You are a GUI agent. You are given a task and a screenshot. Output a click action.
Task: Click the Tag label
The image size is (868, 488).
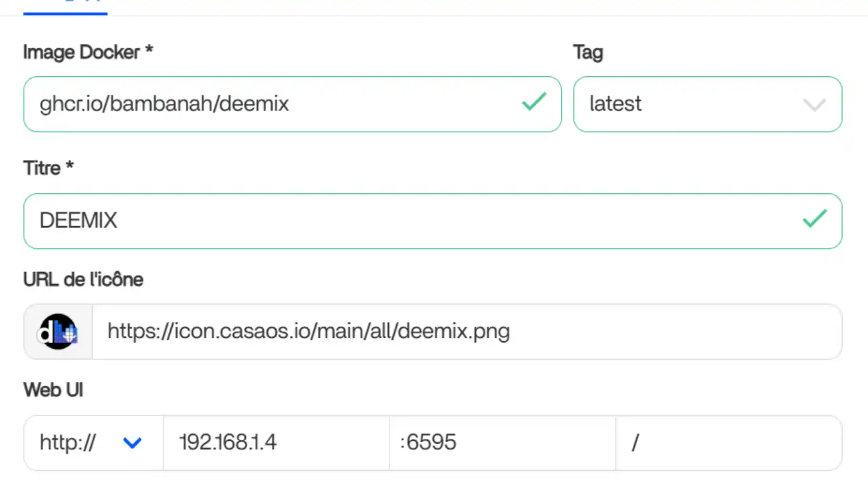click(588, 52)
